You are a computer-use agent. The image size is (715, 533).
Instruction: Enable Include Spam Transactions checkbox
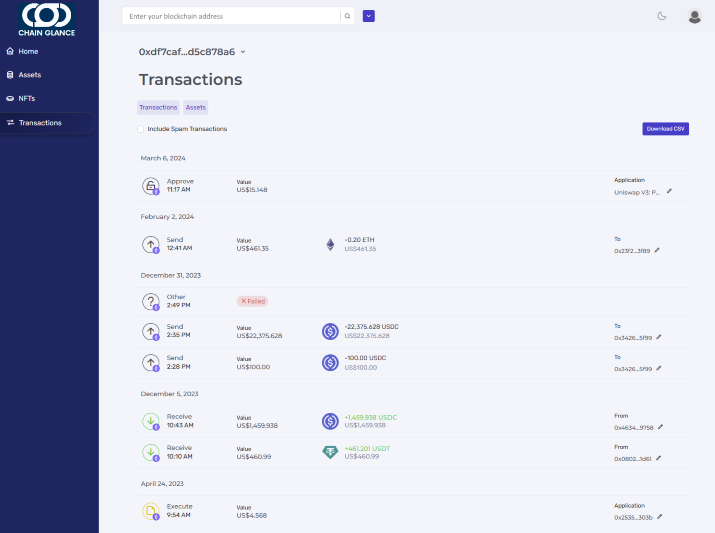[x=141, y=129]
